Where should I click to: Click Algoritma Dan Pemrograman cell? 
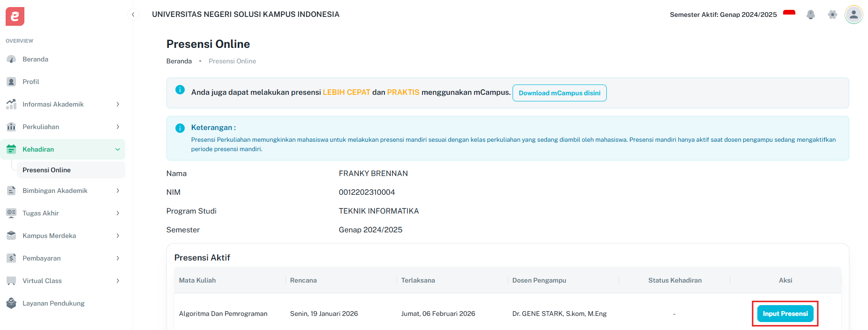tap(223, 314)
